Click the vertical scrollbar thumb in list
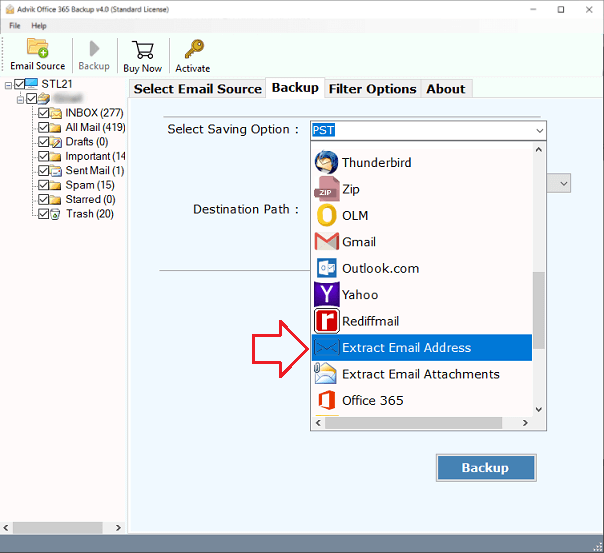Screen dimensions: 604x553 tap(539, 310)
